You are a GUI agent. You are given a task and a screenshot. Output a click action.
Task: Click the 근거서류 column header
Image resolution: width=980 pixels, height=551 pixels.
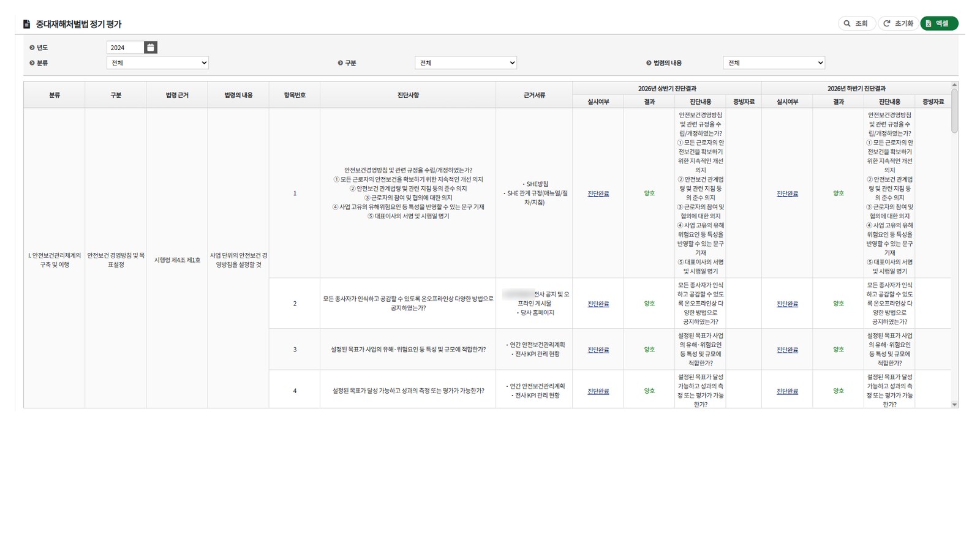(x=534, y=95)
